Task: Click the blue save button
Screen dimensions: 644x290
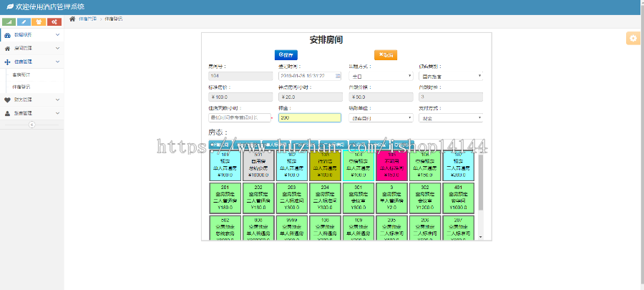Action: [286, 54]
